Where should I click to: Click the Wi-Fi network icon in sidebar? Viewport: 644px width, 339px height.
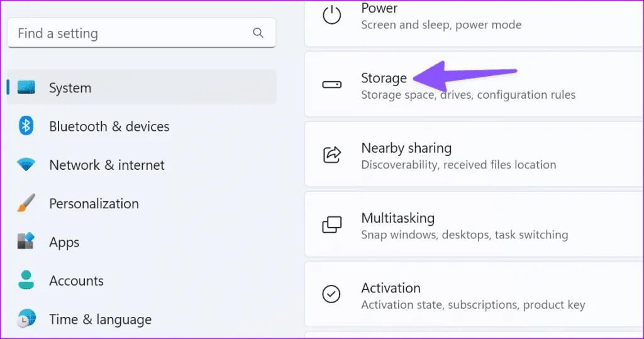coord(26,165)
